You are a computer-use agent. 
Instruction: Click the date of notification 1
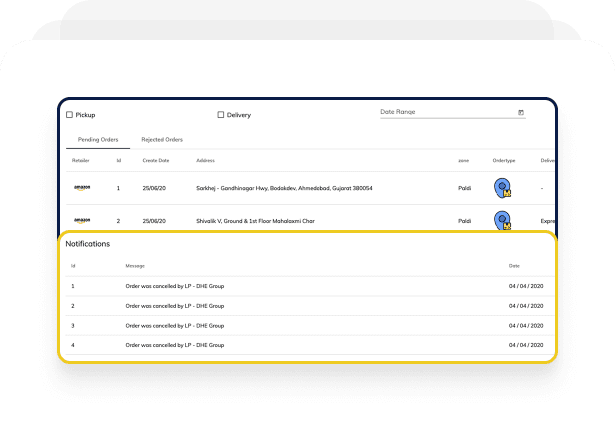pos(526,286)
